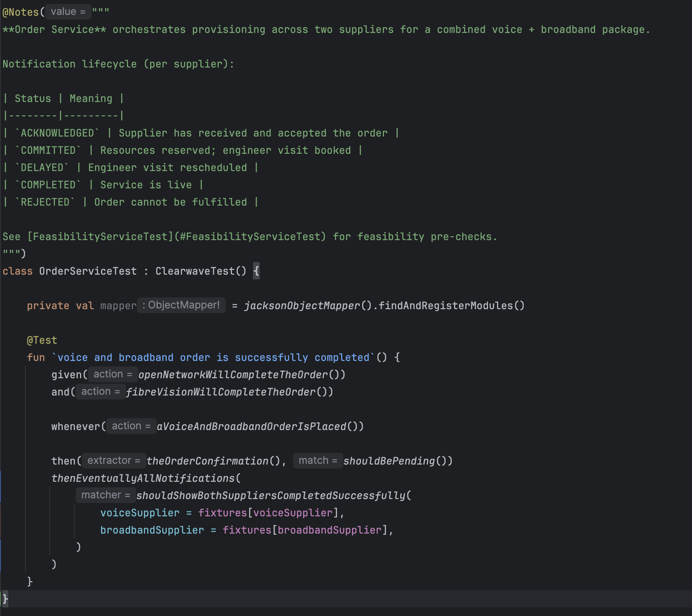Click the `COMPLETED` status cell

48,185
